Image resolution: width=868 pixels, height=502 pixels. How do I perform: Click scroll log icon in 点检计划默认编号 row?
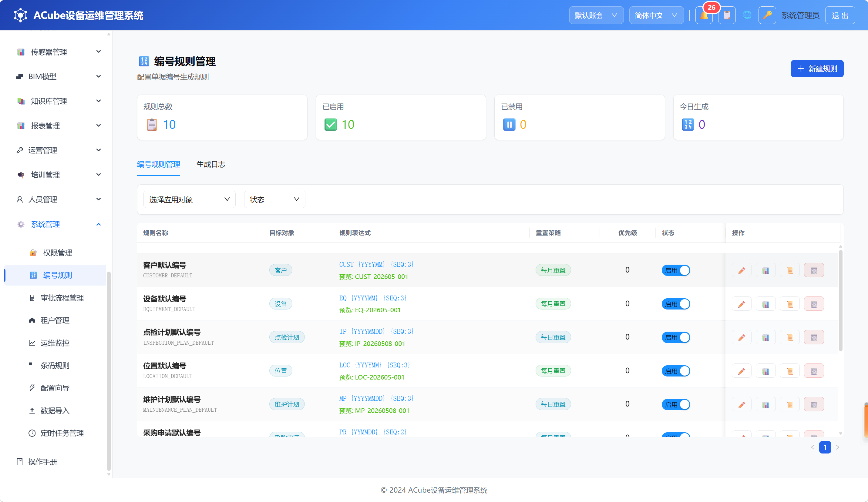click(x=790, y=337)
